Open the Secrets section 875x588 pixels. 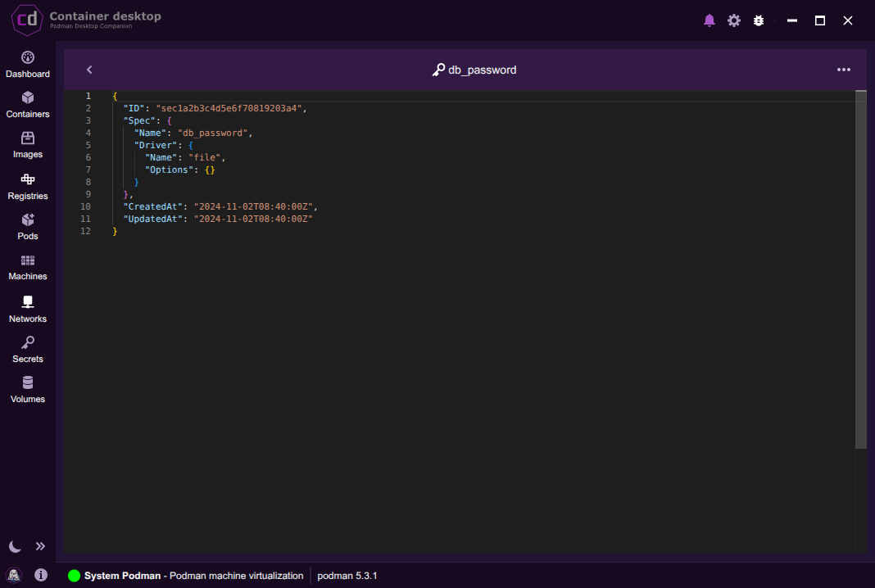point(27,350)
